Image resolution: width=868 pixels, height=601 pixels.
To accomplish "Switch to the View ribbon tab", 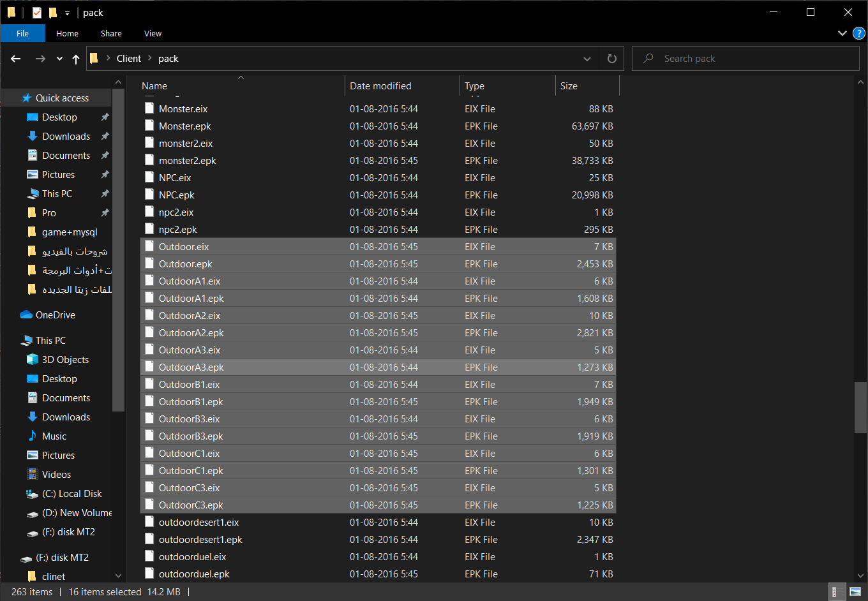I will (x=153, y=33).
